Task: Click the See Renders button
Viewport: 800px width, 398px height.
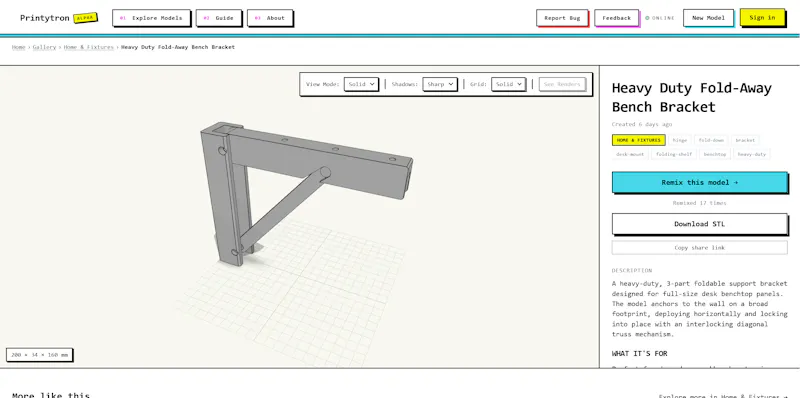Action: 562,84
